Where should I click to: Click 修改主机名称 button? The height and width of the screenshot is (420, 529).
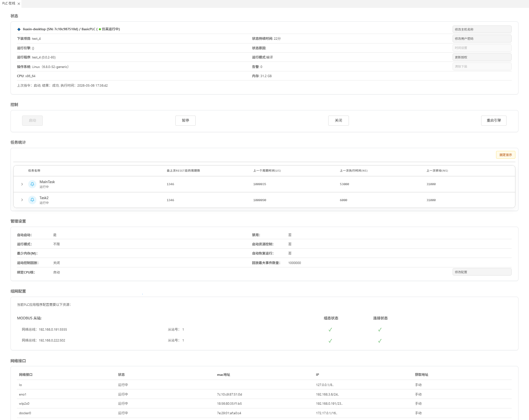(x=482, y=30)
